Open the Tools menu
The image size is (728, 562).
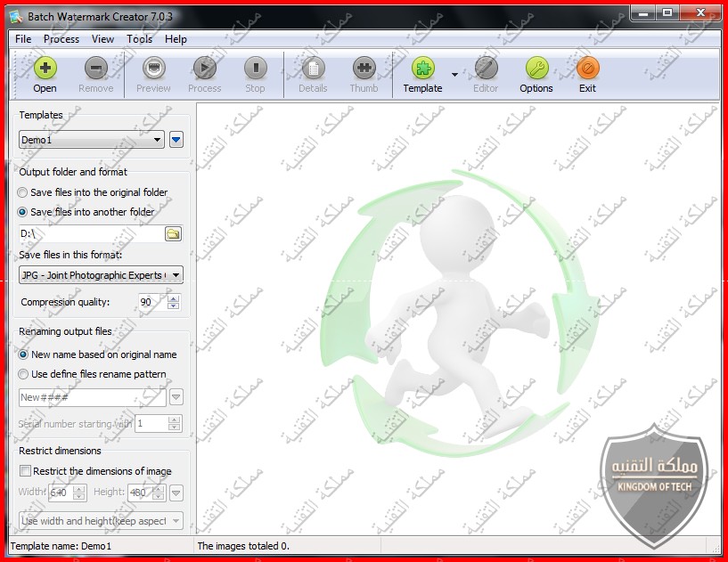click(140, 39)
